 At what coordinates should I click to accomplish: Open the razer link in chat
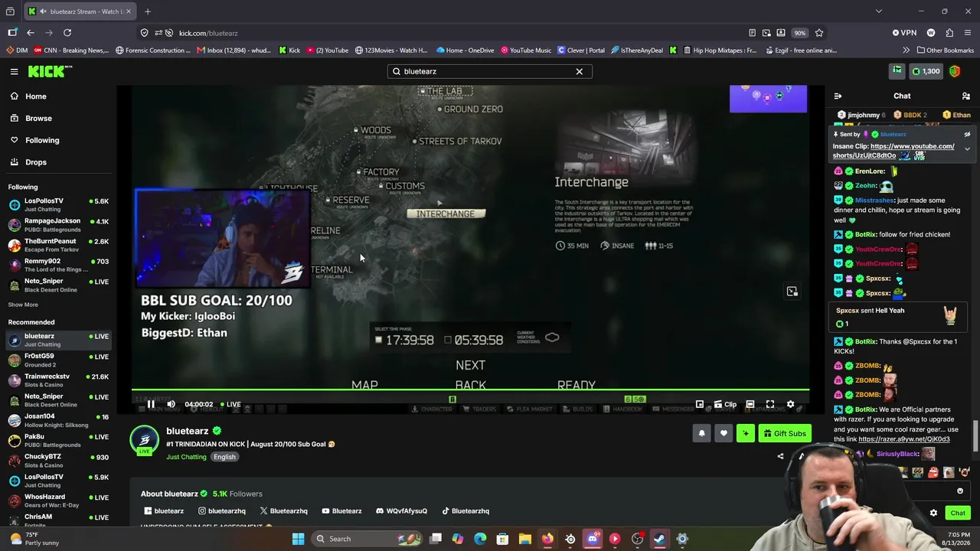[903, 439]
